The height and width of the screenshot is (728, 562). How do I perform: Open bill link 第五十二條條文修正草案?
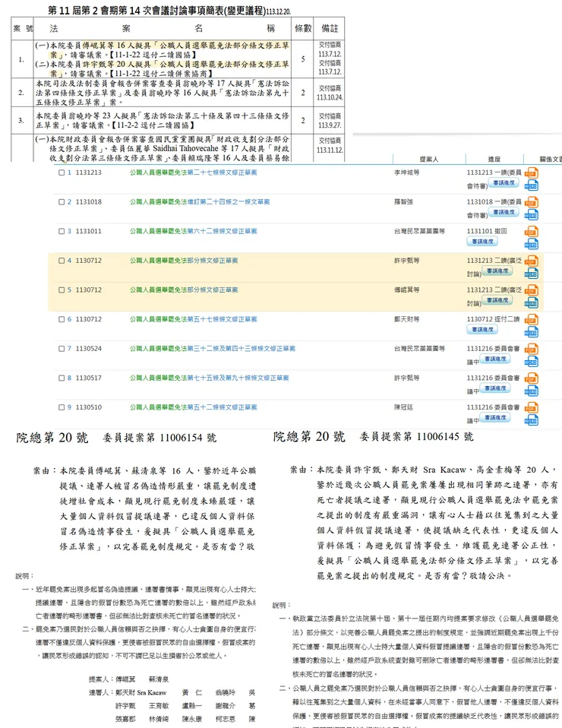(223, 407)
